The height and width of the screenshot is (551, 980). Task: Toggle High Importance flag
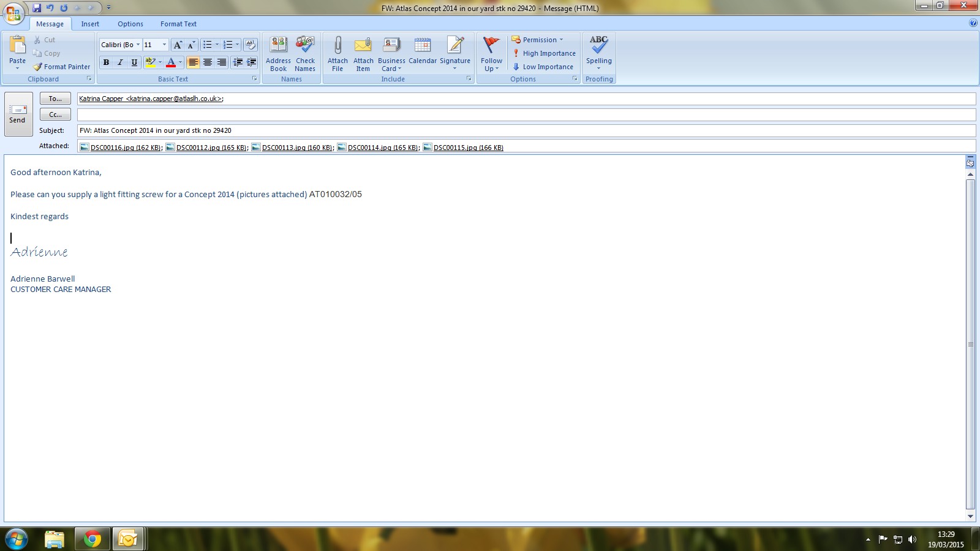click(x=544, y=53)
